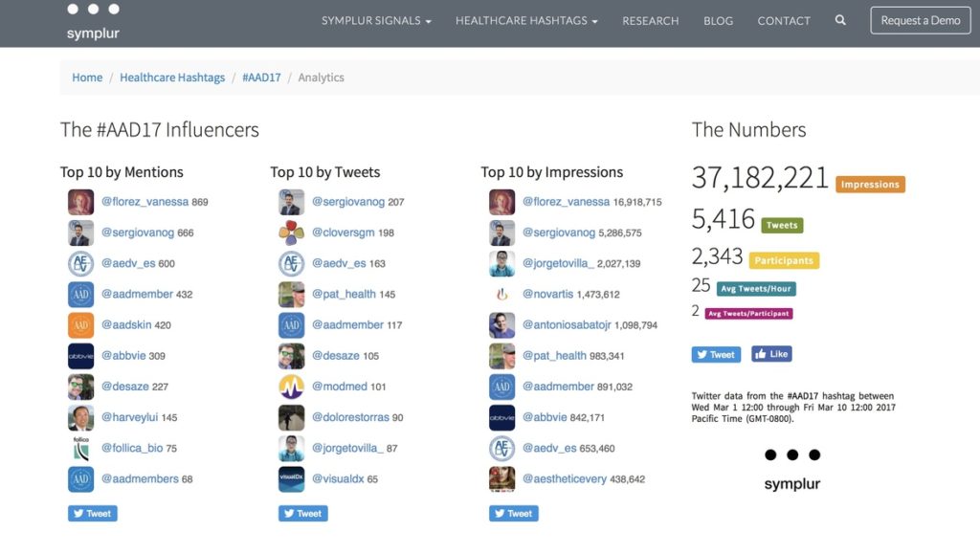Click @aedv_es logo in Tweets list
The height and width of the screenshot is (554, 980).
[291, 263]
